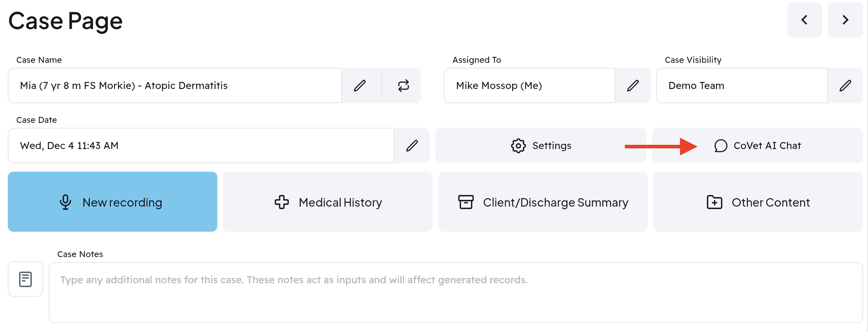
Task: Click the microphone icon on New recording
Action: click(65, 202)
